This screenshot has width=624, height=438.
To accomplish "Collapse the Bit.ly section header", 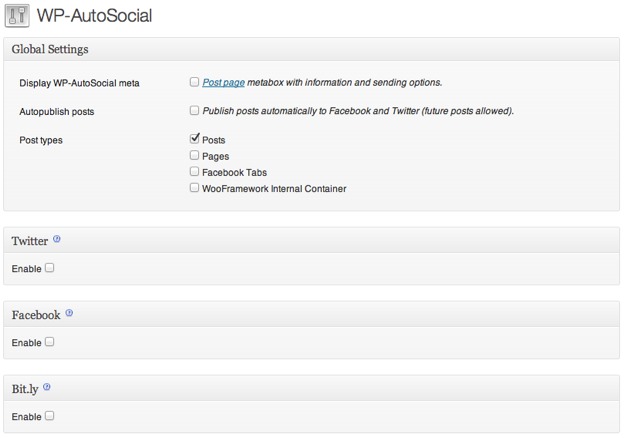I will pyautogui.click(x=310, y=388).
